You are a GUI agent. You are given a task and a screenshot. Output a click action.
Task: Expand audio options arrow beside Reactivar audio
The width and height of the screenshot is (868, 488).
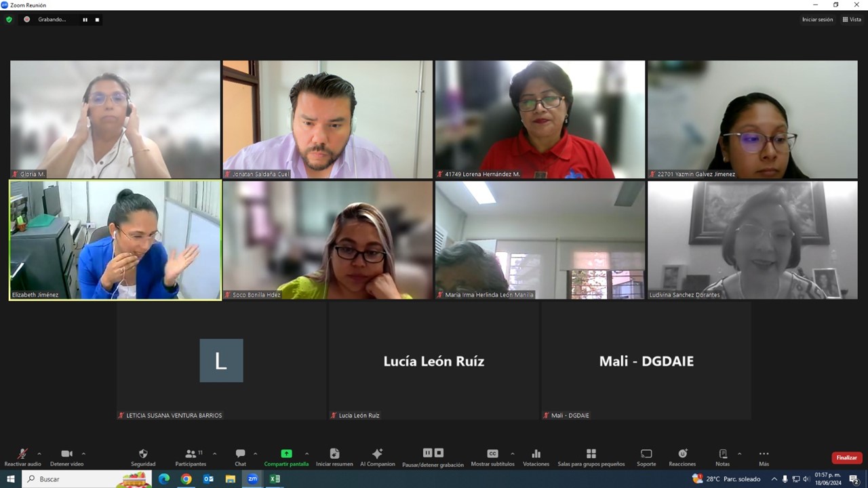(x=39, y=453)
